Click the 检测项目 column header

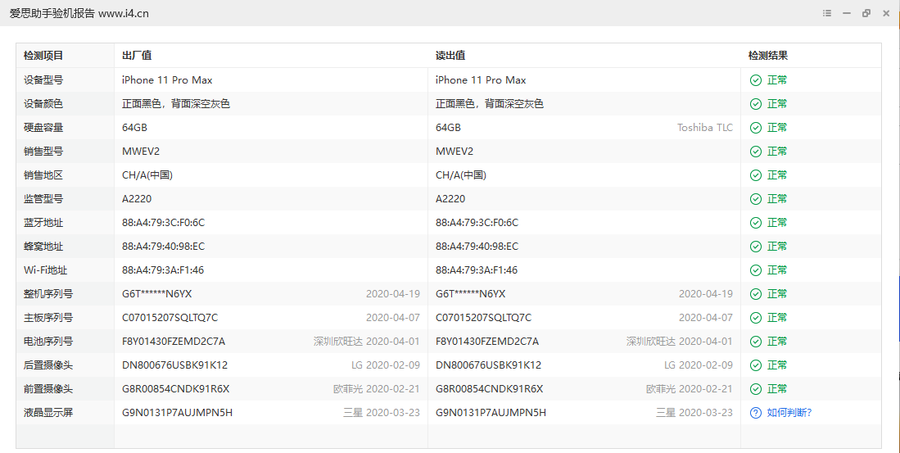(x=43, y=56)
